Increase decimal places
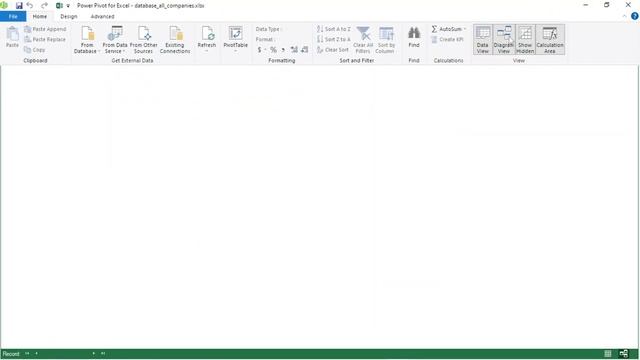 click(x=294, y=50)
